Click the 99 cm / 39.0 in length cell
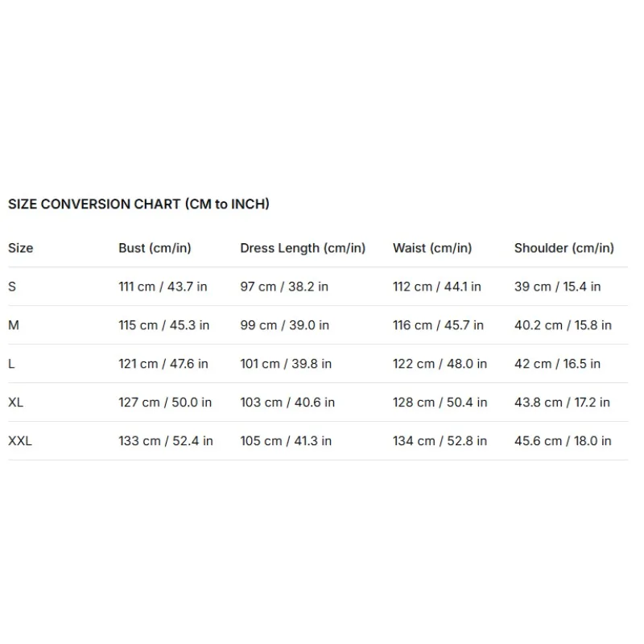The image size is (644, 644). (x=285, y=325)
